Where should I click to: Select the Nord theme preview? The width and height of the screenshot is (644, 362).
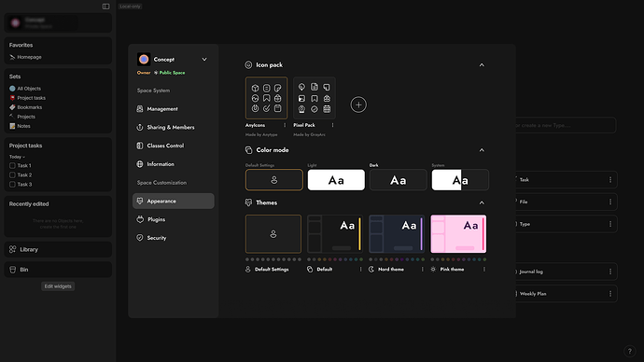(397, 234)
